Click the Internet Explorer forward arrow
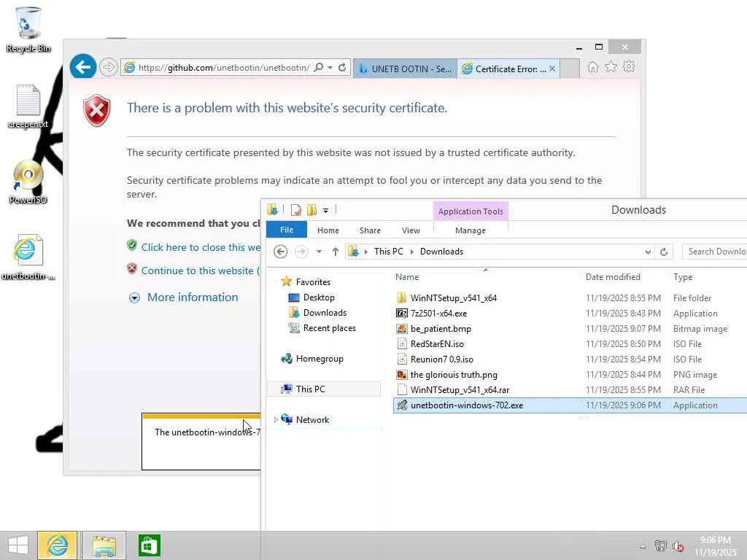The image size is (747, 560). pyautogui.click(x=109, y=68)
